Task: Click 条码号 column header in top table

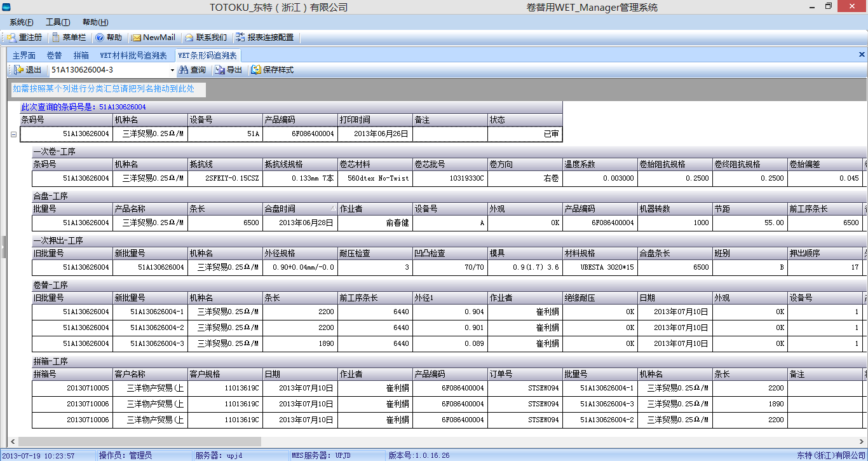Action: (x=67, y=120)
